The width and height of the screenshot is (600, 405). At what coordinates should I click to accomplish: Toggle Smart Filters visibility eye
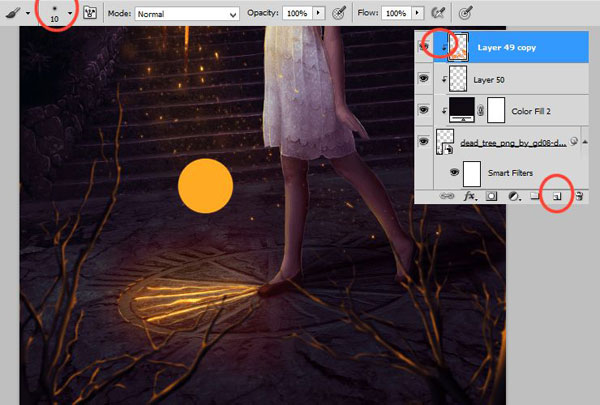click(454, 173)
